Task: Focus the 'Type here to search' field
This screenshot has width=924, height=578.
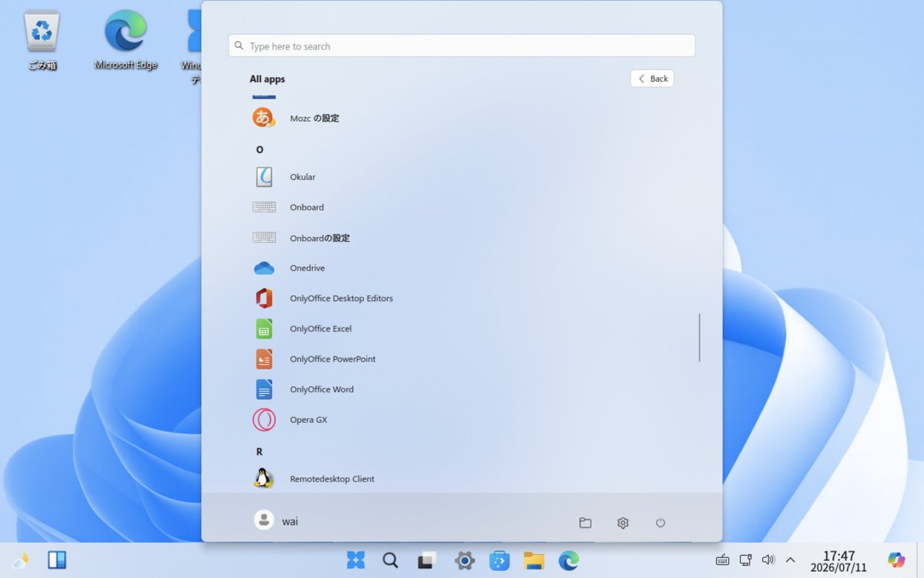Action: click(462, 46)
